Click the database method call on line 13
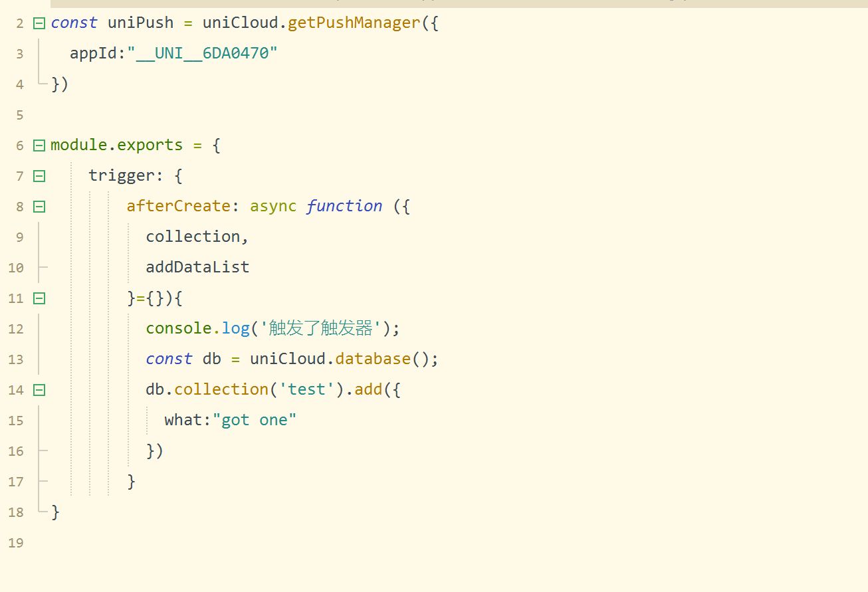This screenshot has width=868, height=592. point(373,359)
